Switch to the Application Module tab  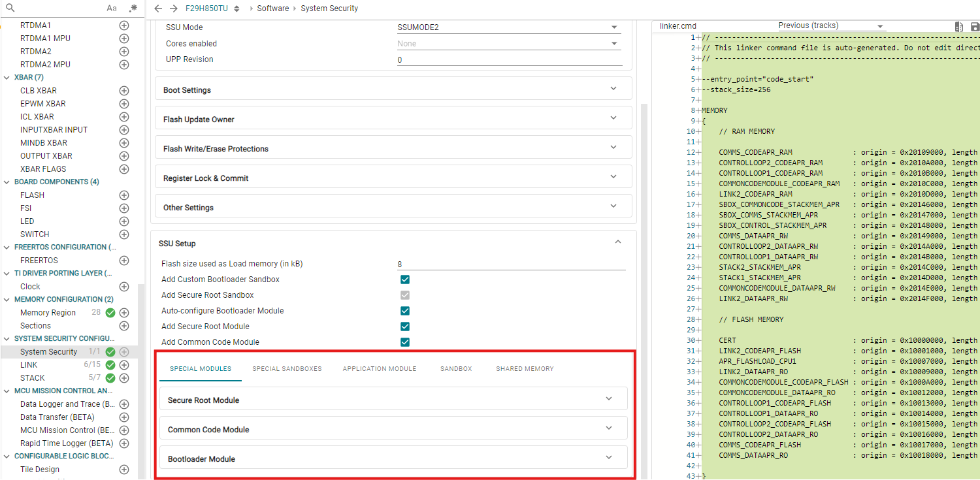tap(379, 369)
